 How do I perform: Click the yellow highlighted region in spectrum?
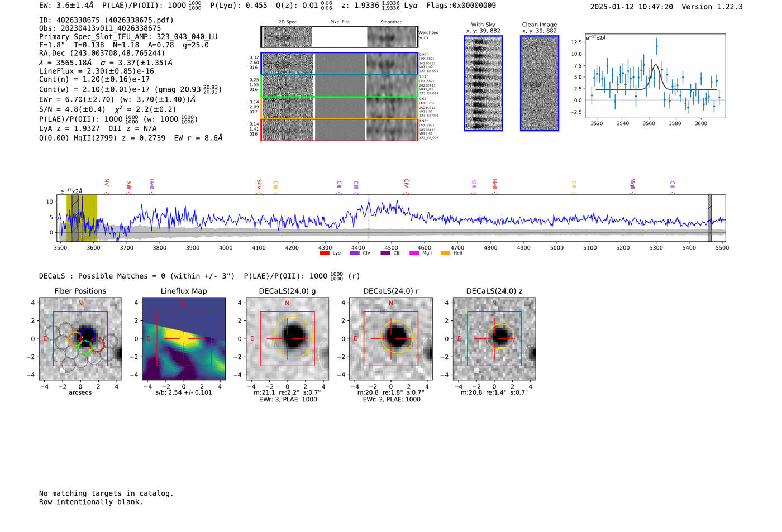(82, 218)
